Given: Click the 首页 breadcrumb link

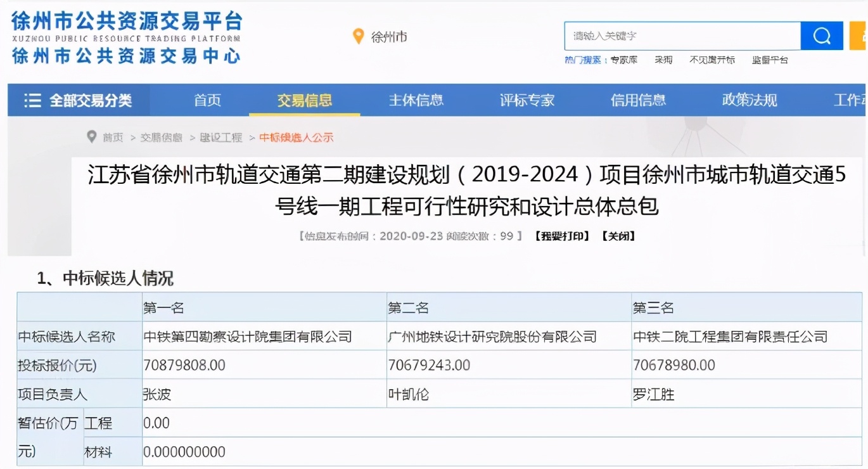Looking at the screenshot, I should [113, 138].
